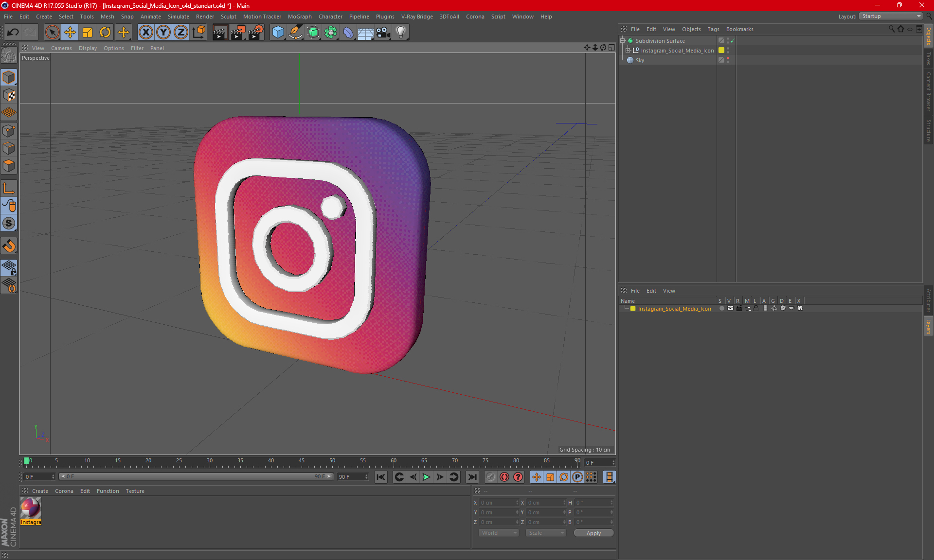Screen dimensions: 934x560
Task: Open the floor environment icon
Action: click(x=365, y=32)
